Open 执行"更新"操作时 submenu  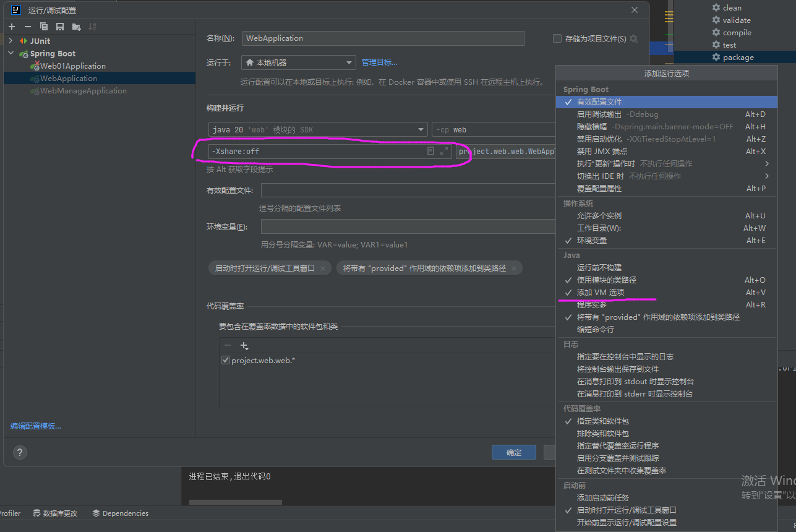[x=667, y=164]
